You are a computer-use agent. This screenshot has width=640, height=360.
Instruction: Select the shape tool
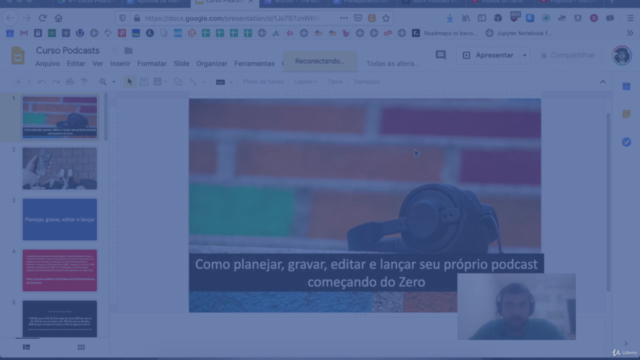click(x=178, y=82)
